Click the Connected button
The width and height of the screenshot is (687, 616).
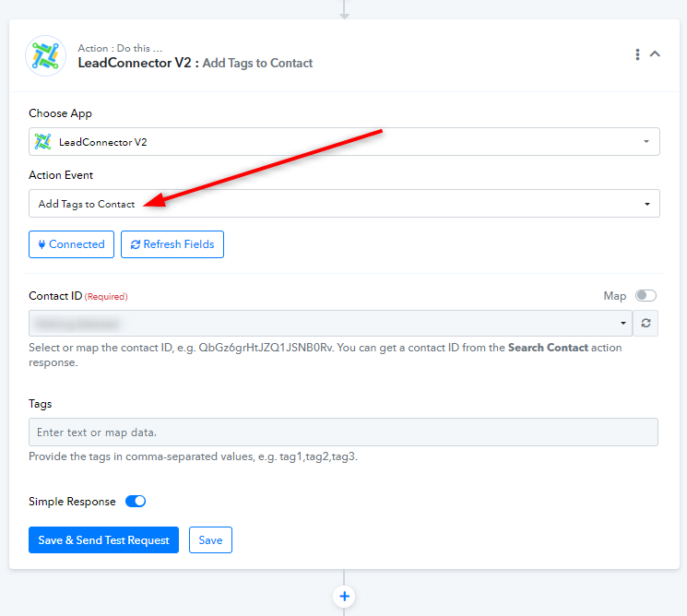coord(71,244)
